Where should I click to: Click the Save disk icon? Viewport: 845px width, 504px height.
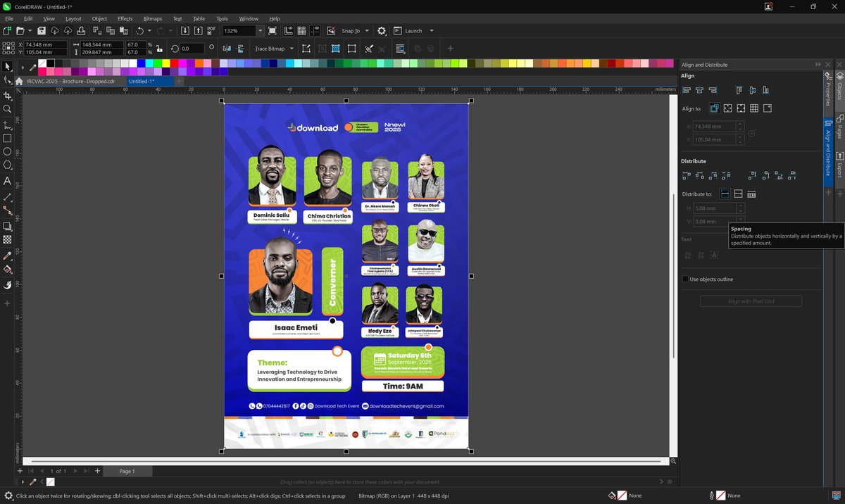tap(42, 31)
